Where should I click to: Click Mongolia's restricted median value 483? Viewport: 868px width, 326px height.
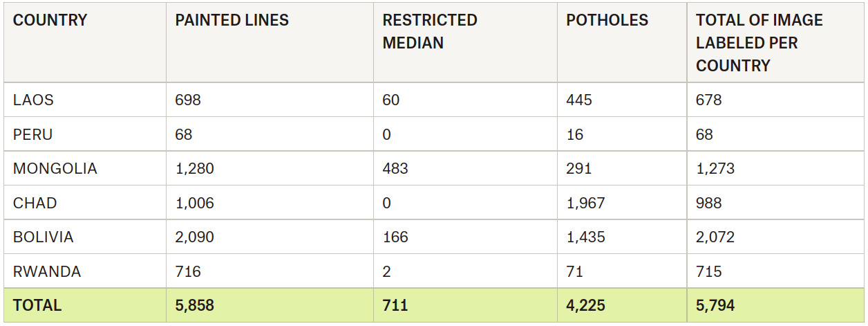click(x=395, y=168)
